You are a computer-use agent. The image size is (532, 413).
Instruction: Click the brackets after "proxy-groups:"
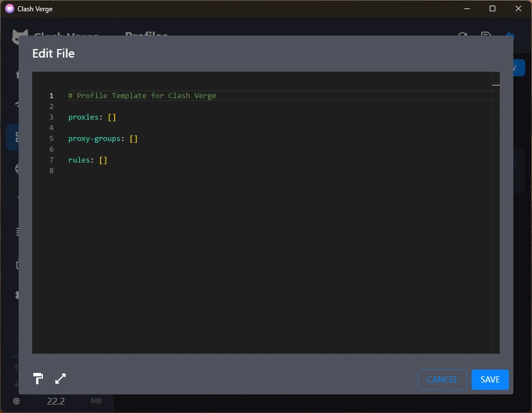pos(134,139)
